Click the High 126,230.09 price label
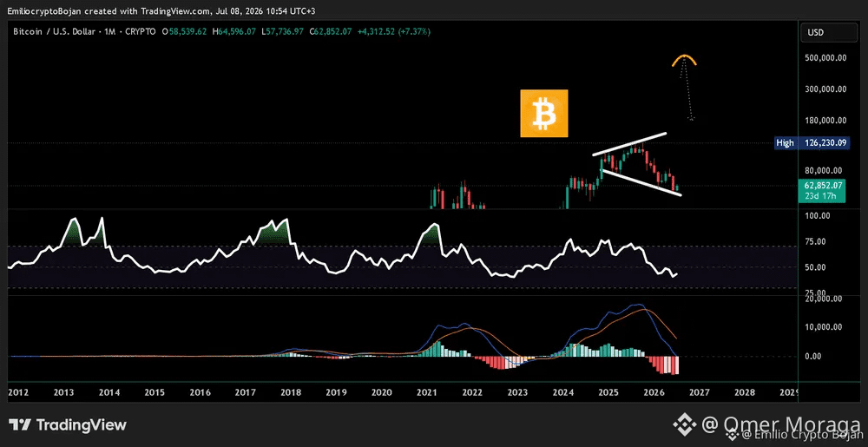The width and height of the screenshot is (868, 447). (x=810, y=143)
